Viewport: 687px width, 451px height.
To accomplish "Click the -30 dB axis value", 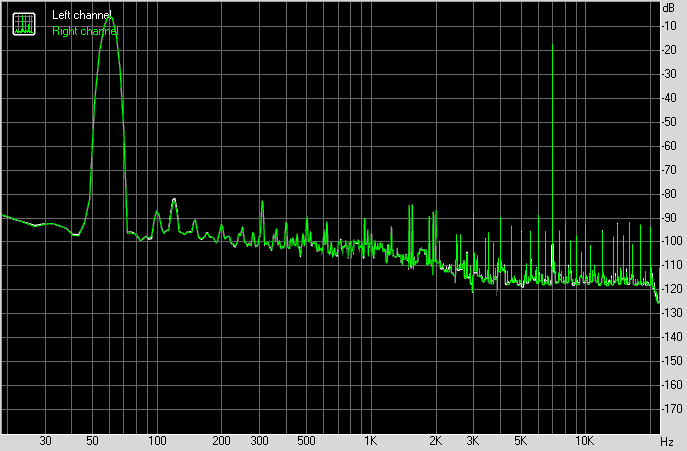I will click(x=669, y=74).
